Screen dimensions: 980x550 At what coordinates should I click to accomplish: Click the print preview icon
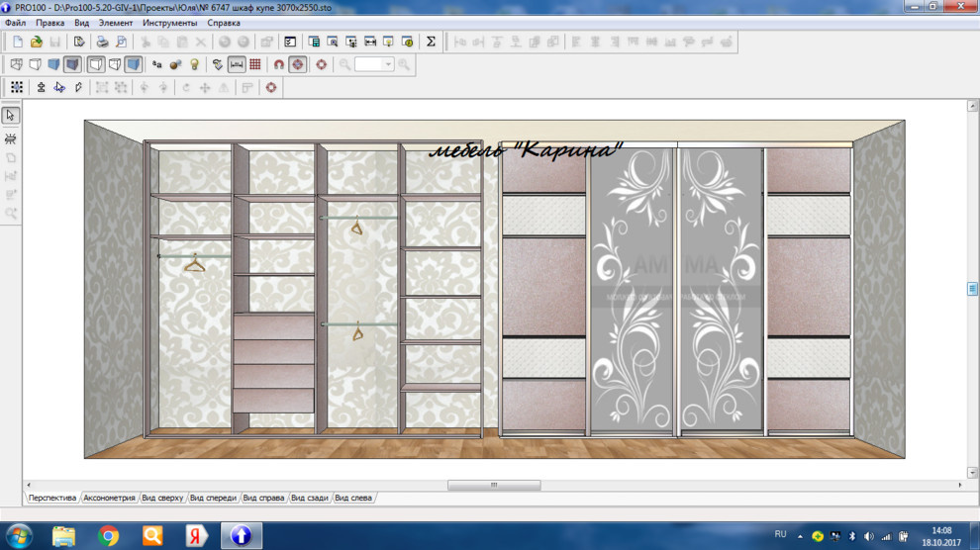click(x=121, y=42)
